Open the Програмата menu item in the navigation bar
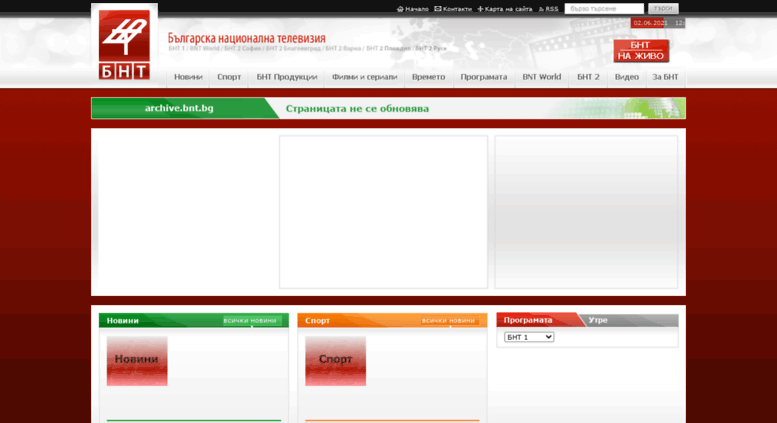777x423 pixels. point(484,77)
